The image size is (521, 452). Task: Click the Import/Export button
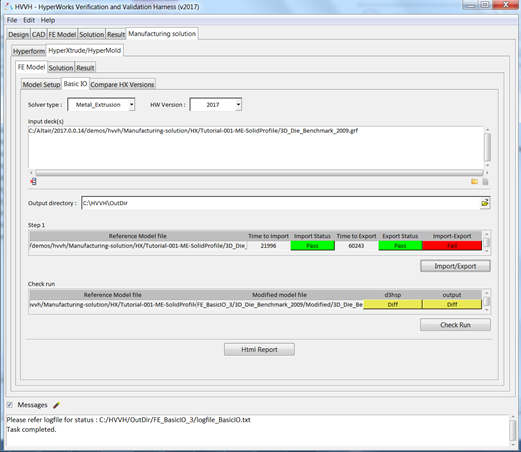[455, 266]
